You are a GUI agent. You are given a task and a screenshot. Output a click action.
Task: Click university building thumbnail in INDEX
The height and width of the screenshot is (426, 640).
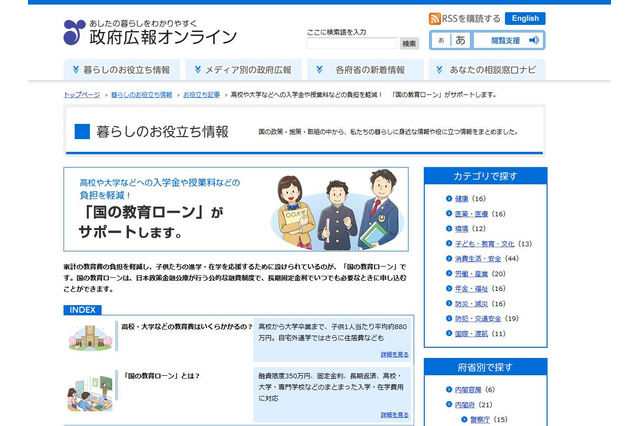[x=90, y=337]
